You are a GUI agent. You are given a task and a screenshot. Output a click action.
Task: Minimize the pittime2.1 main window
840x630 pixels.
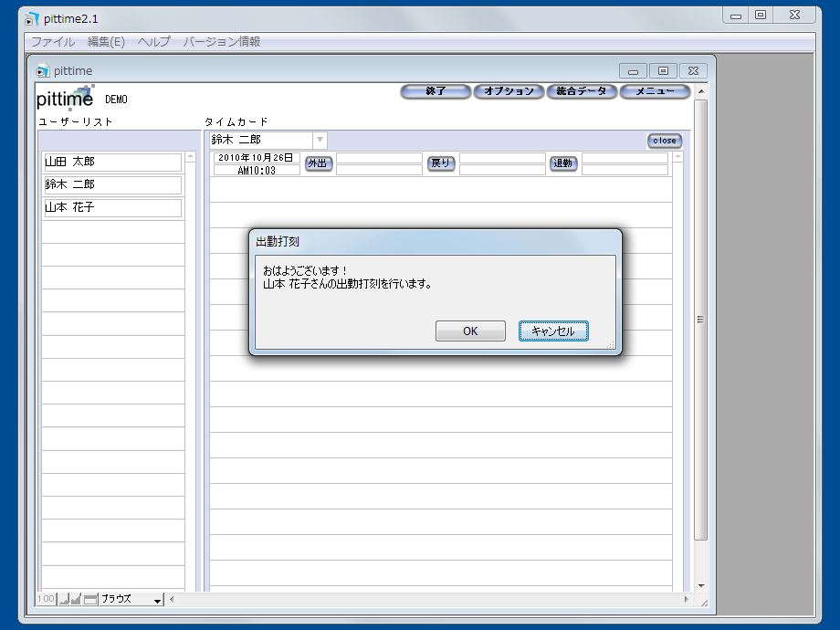736,16
